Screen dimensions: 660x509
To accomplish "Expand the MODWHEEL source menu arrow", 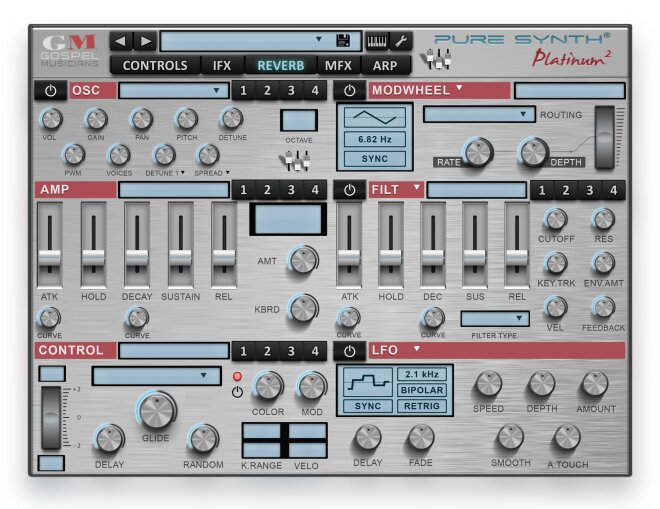I will point(459,88).
